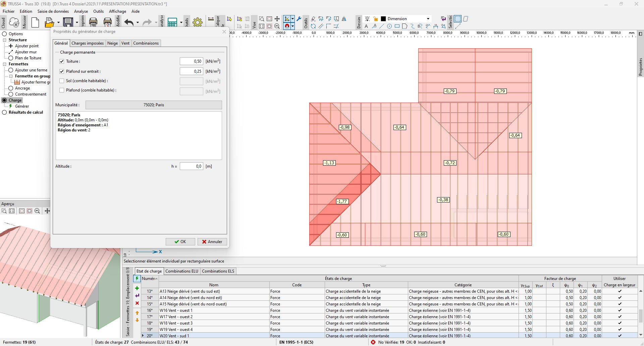This screenshot has height=346, width=644.
Task: Select the circle drawing tool
Action: [x=389, y=26]
